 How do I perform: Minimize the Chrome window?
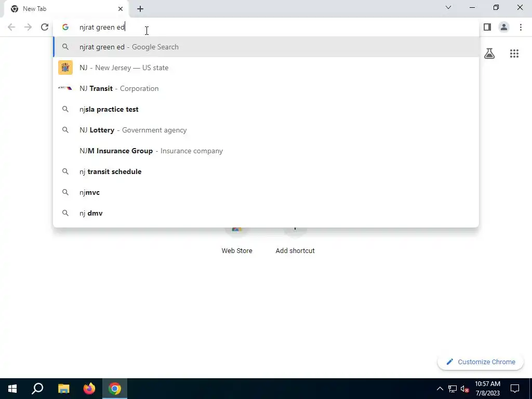[x=472, y=7]
